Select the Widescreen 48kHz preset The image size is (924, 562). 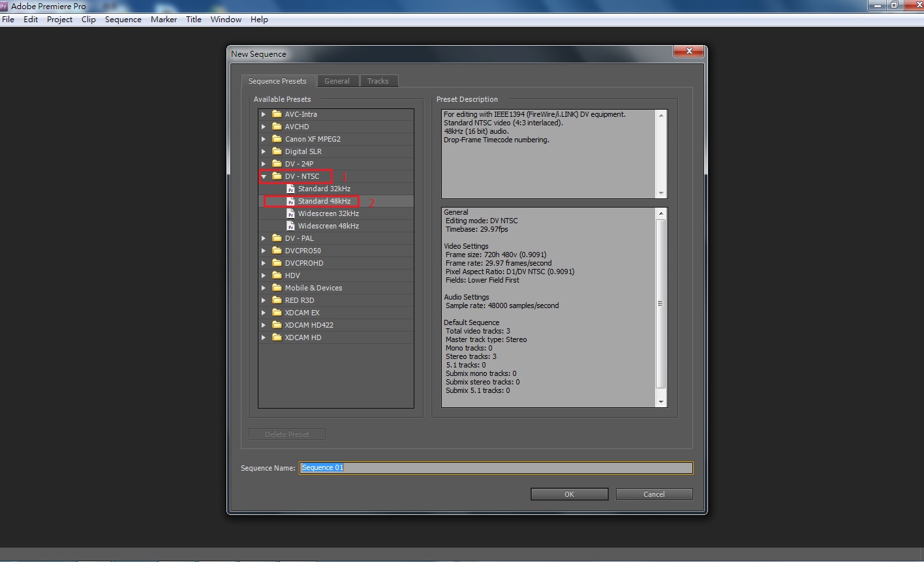(328, 226)
